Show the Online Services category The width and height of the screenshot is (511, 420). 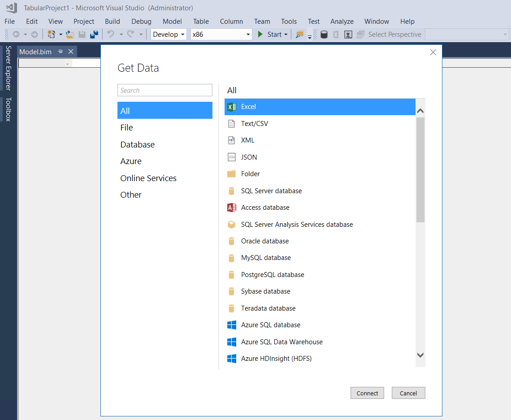165,178
